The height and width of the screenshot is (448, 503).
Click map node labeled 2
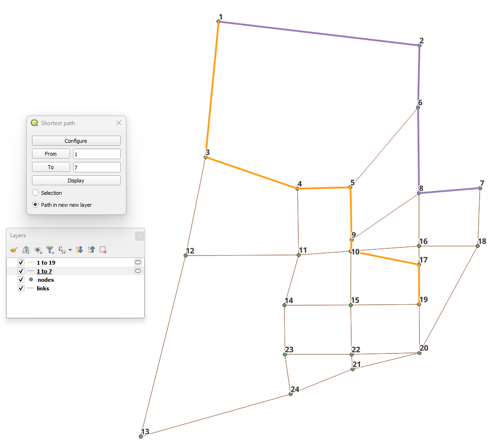point(419,45)
